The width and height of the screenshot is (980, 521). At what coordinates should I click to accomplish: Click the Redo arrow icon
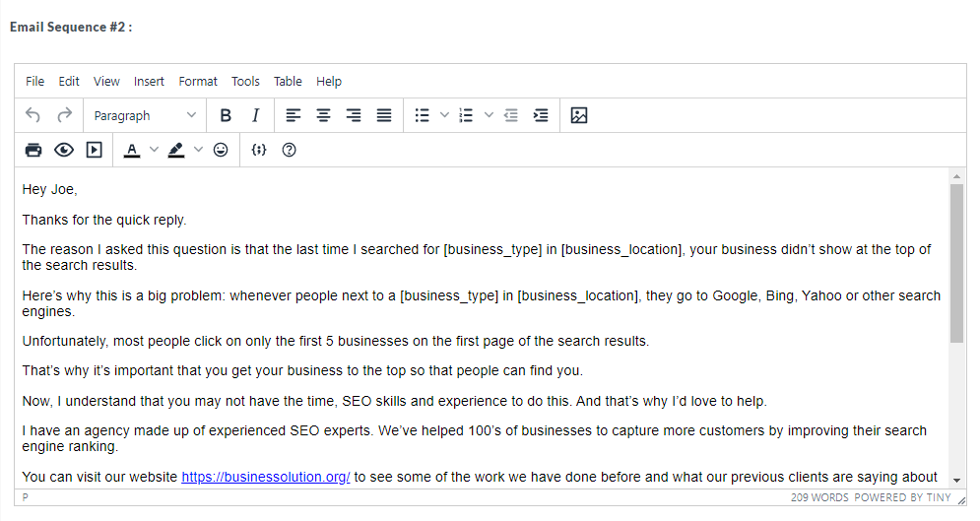tap(64, 115)
